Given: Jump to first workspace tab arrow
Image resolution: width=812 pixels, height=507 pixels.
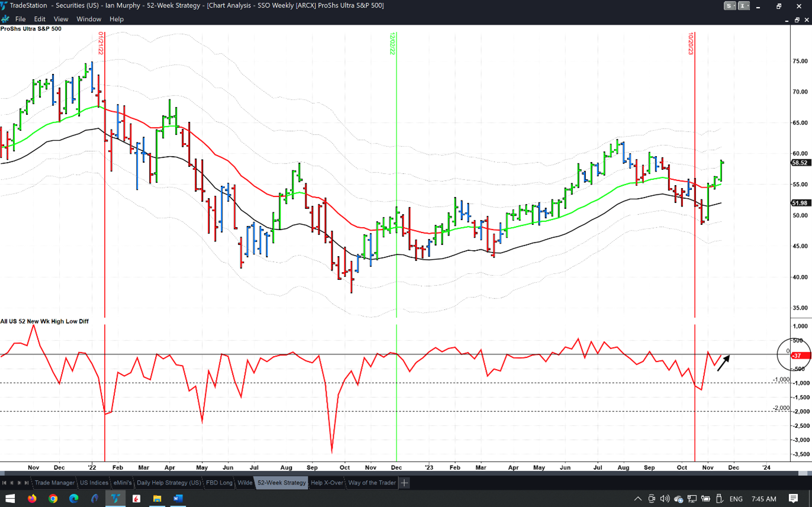Looking at the screenshot, I should [x=4, y=483].
